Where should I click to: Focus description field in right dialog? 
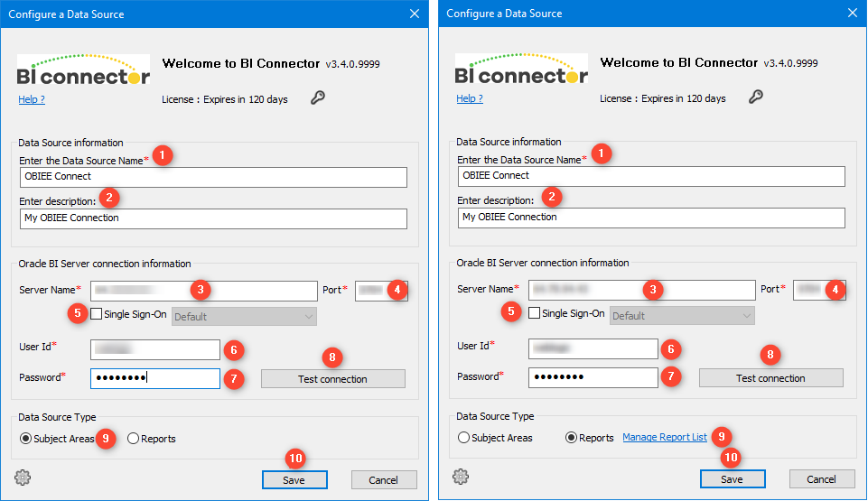[651, 218]
